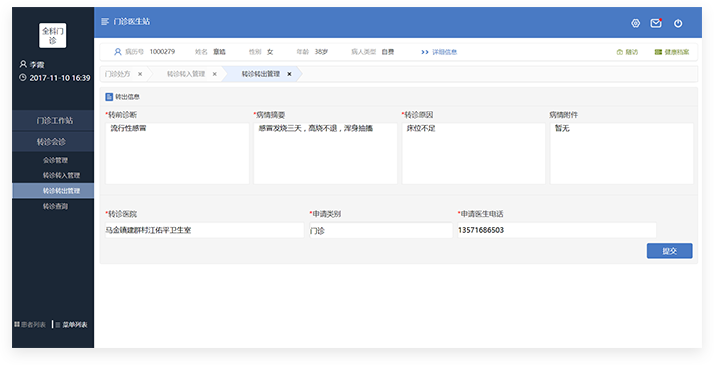714x365 pixels.
Task: Click the patient avatar icon beside 病历号
Action: click(x=117, y=52)
